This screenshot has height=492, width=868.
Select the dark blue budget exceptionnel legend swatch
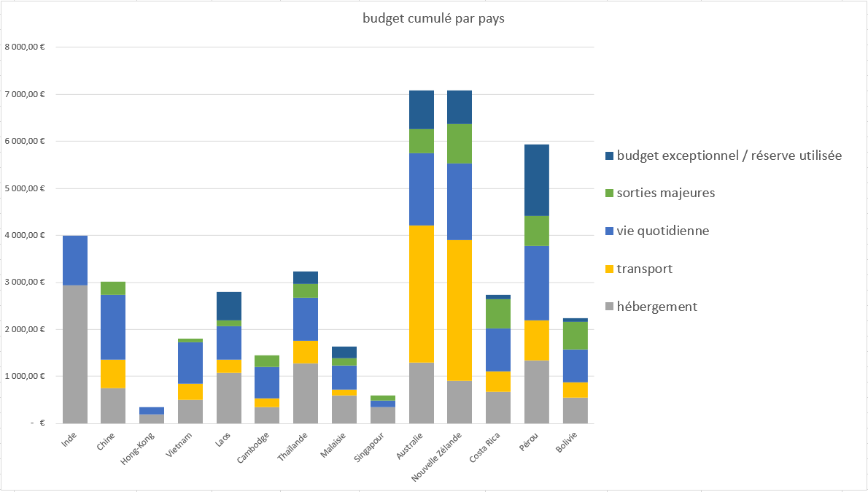click(x=609, y=155)
